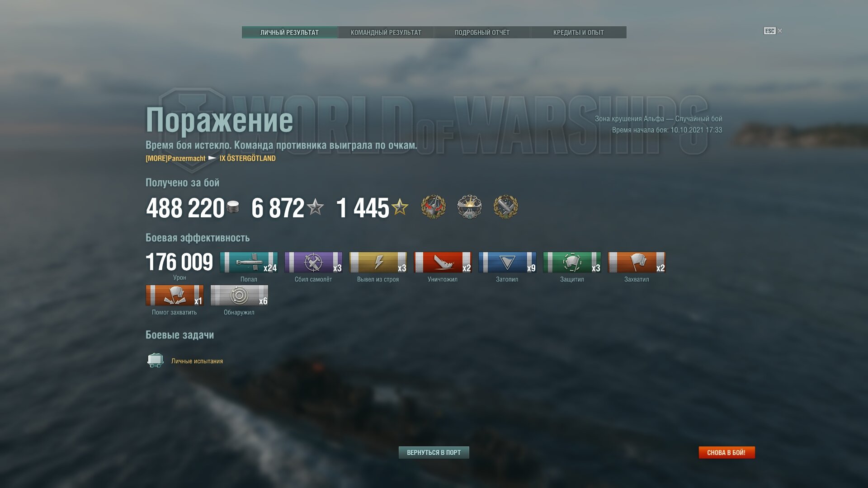Screen dimensions: 868x488
Task: Open the Командный результат tab
Action: click(x=386, y=33)
